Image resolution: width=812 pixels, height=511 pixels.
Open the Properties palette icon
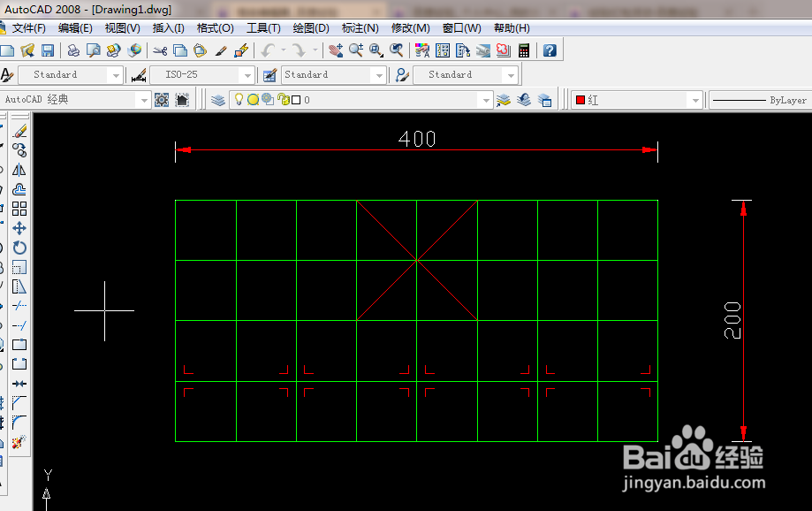[x=422, y=50]
